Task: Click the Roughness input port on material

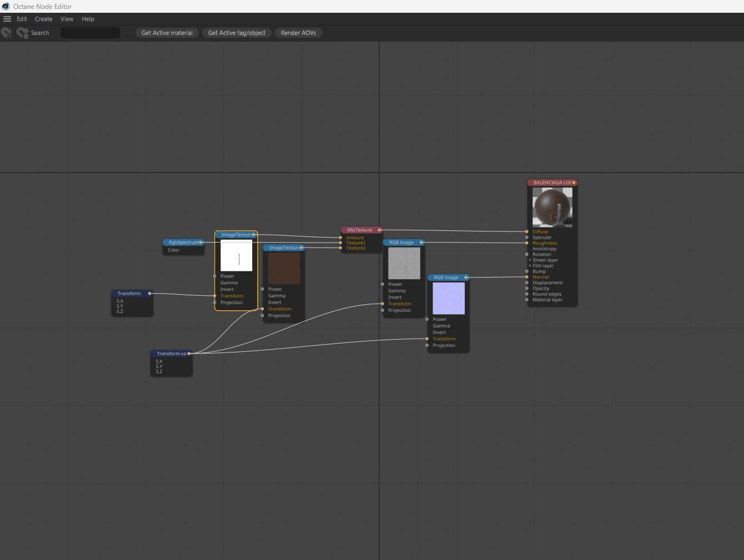Action: pos(527,243)
